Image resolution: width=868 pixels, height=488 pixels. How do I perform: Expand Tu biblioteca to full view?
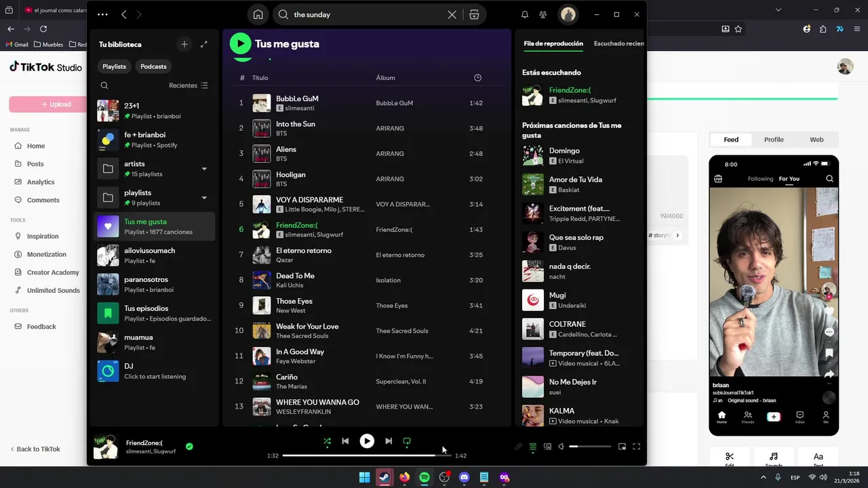203,44
